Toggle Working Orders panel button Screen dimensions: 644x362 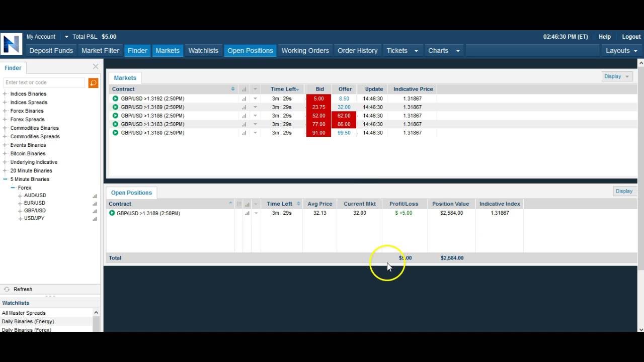305,51
